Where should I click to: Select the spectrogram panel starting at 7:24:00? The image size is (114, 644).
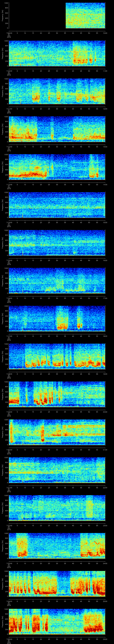(57, 584)
